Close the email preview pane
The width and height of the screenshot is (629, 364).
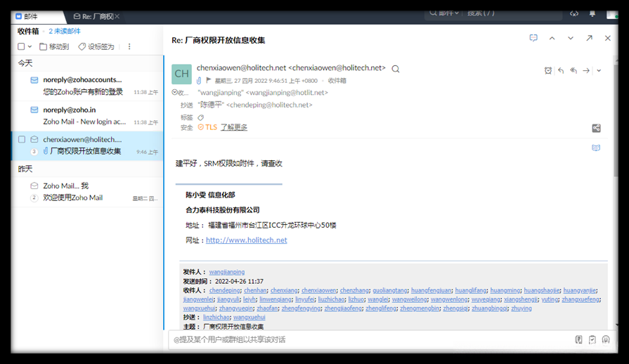(608, 38)
